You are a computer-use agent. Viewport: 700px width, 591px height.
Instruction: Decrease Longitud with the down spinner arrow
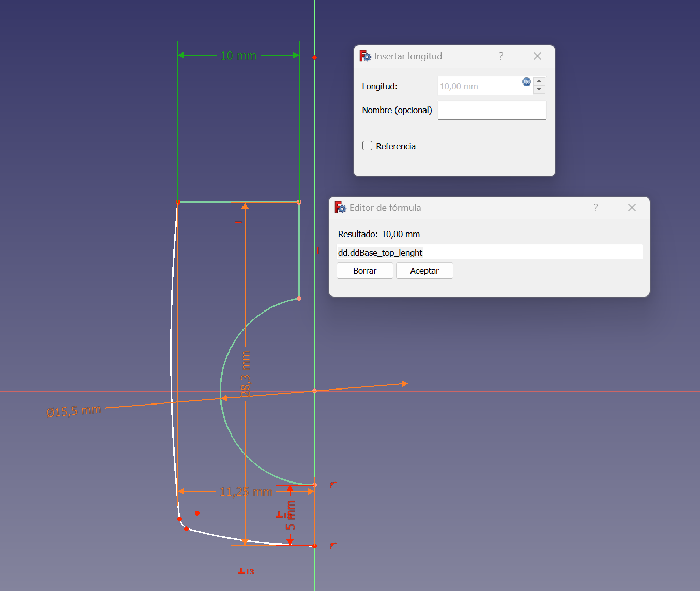coord(539,89)
